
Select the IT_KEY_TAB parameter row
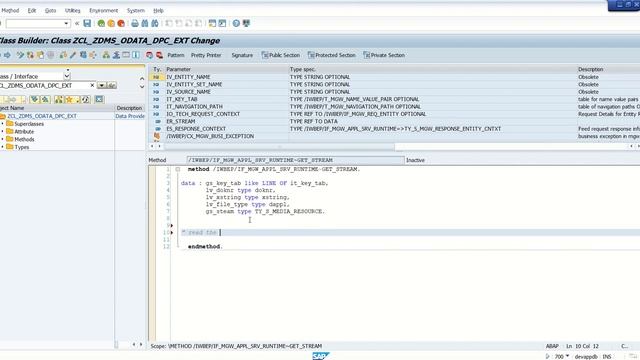click(394, 99)
